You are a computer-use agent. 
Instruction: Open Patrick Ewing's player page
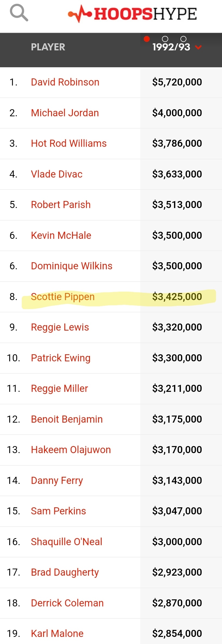61,358
